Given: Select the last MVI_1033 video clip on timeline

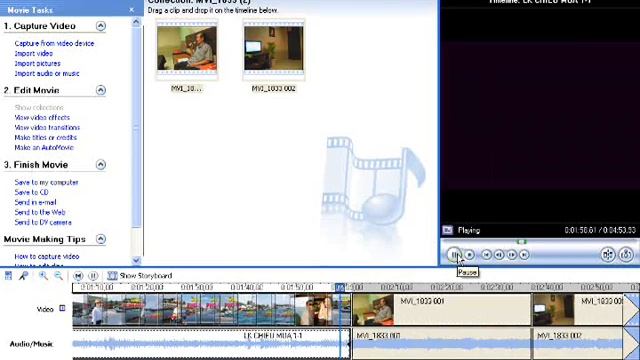Looking at the screenshot, I should coord(578,309).
